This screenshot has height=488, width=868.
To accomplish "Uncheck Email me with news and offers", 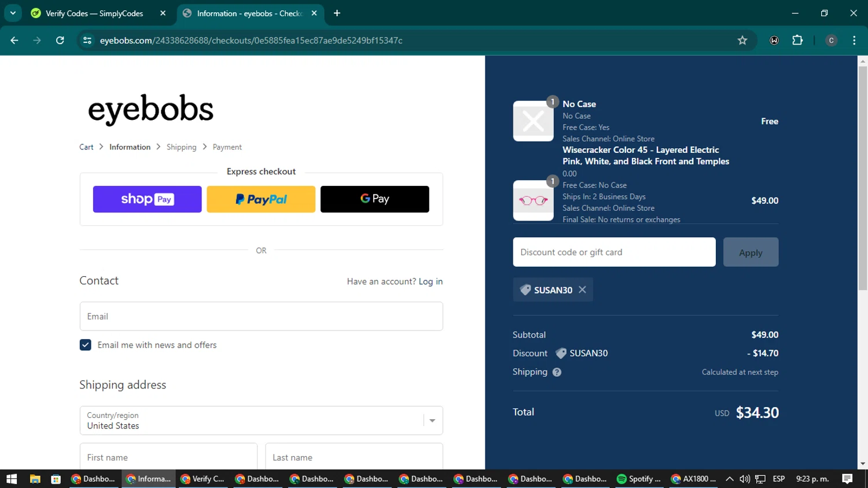I will coord(86,345).
